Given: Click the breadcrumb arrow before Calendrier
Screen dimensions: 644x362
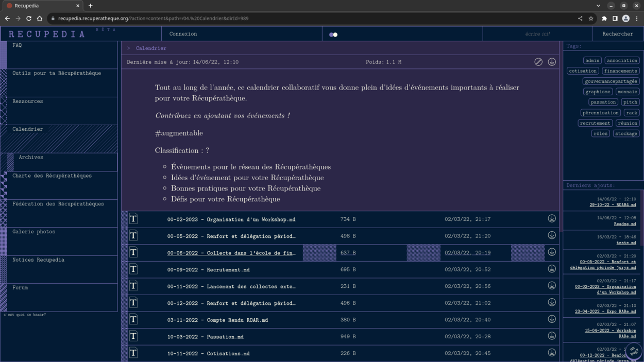Looking at the screenshot, I should [129, 48].
